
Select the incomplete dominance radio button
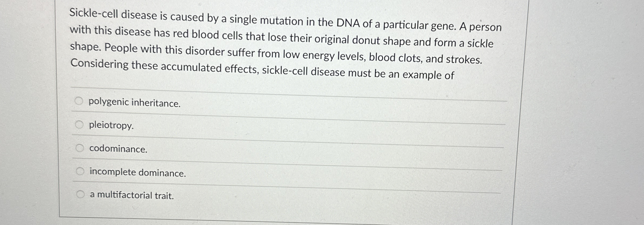click(x=80, y=171)
